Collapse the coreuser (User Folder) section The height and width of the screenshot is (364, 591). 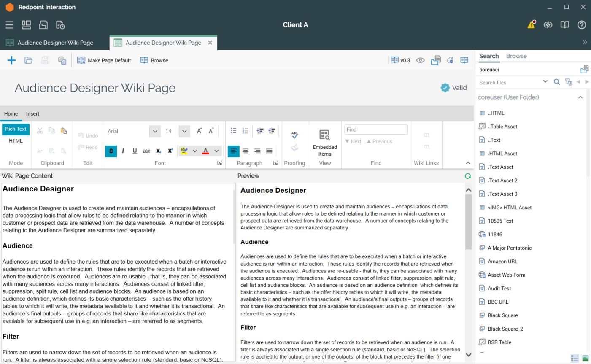coord(580,97)
